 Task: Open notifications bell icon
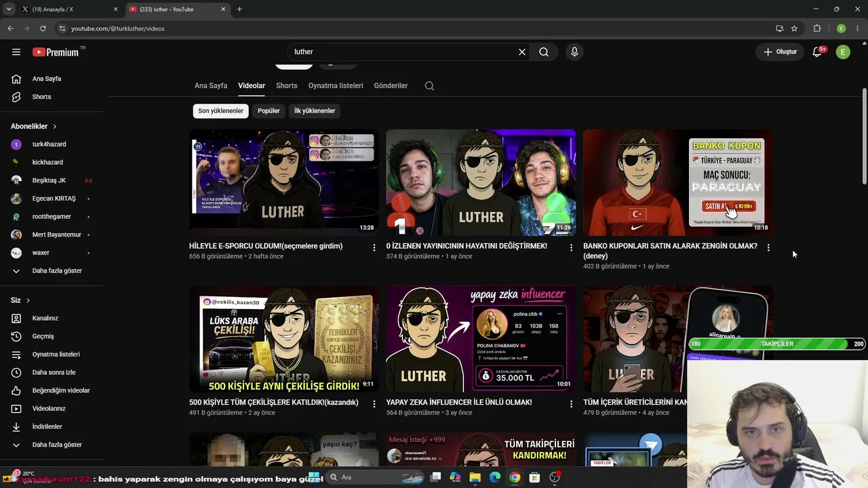[x=817, y=52]
